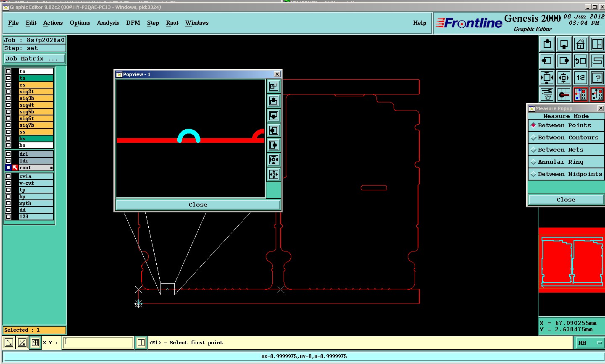Toggle the checkbox for layer sig2t
The width and height of the screenshot is (605, 364).
point(8,92)
